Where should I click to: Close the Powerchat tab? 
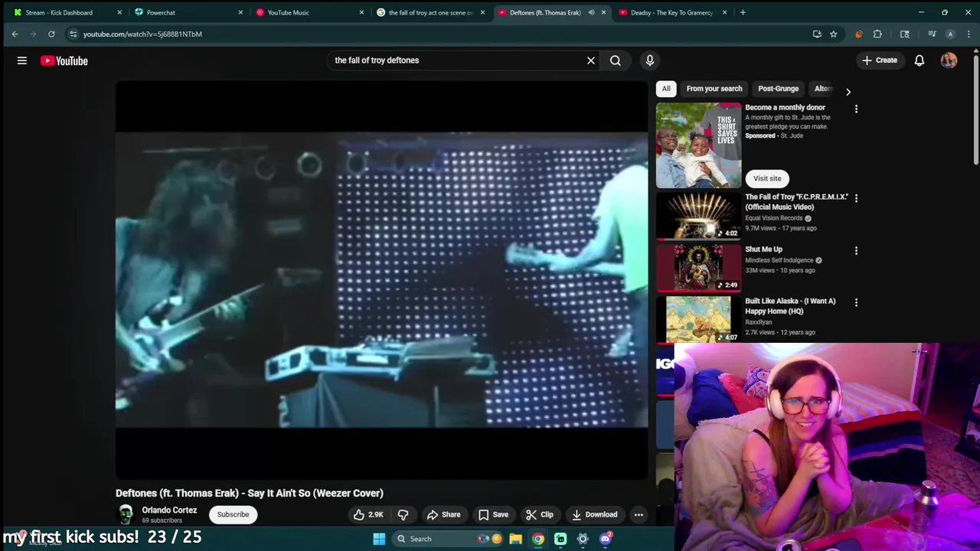pyautogui.click(x=240, y=12)
